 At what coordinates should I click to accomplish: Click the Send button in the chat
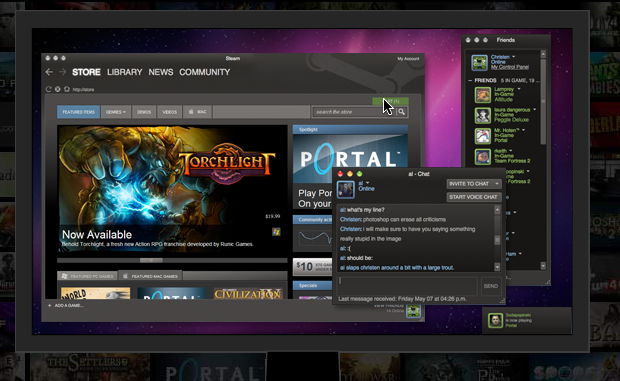click(x=491, y=286)
